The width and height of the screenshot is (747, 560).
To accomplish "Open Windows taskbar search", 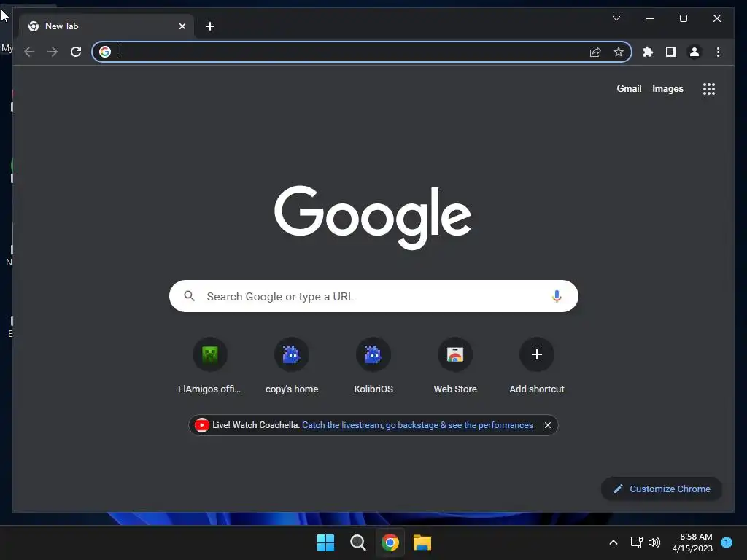I will point(357,542).
